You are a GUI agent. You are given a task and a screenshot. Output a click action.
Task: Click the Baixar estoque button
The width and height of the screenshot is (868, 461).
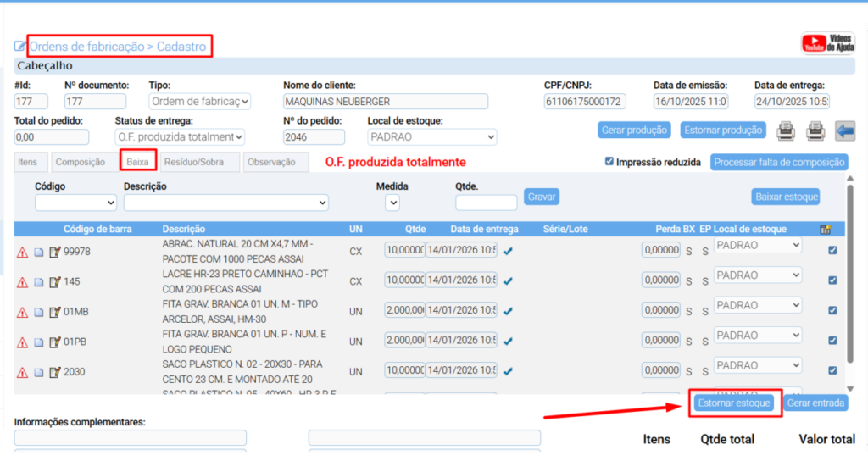[786, 197]
